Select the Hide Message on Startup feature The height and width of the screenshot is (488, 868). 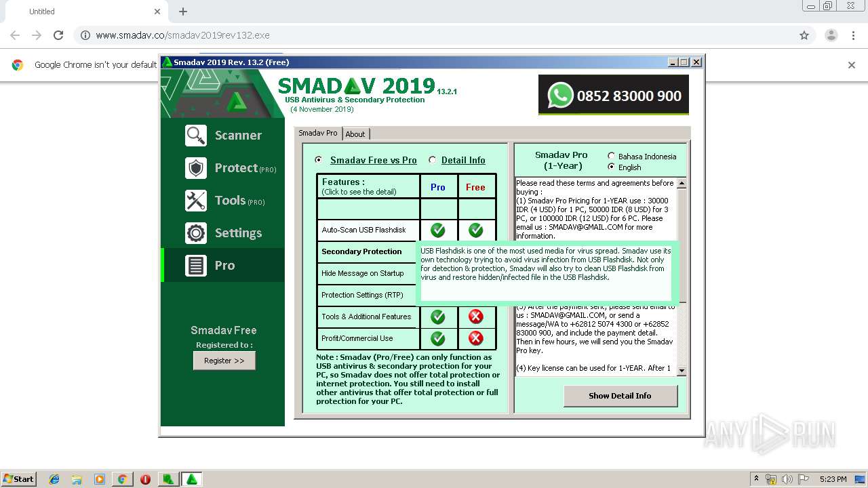[368, 273]
